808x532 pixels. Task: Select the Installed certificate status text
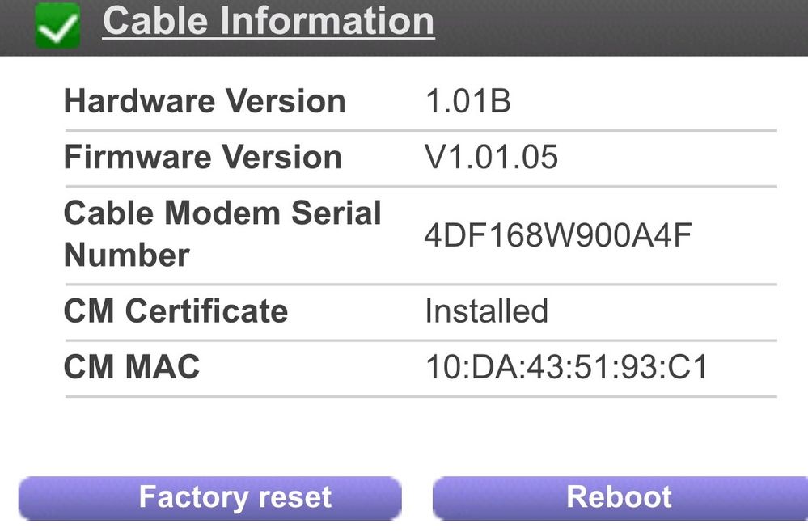point(486,311)
